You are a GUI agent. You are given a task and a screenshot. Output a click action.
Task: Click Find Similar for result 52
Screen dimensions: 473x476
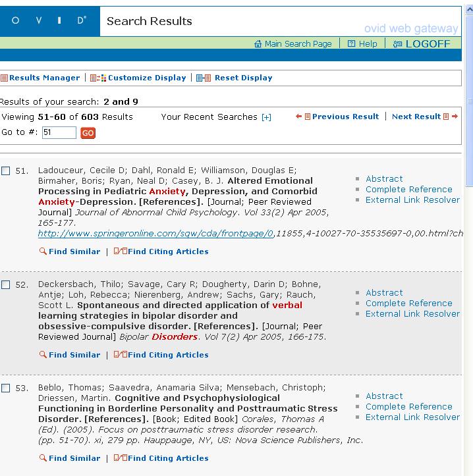pyautogui.click(x=74, y=355)
